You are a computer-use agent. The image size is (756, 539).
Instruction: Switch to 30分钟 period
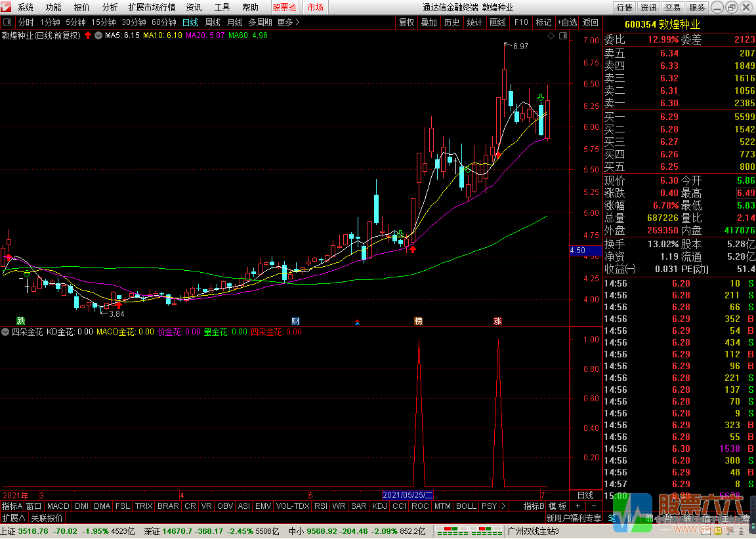[134, 22]
